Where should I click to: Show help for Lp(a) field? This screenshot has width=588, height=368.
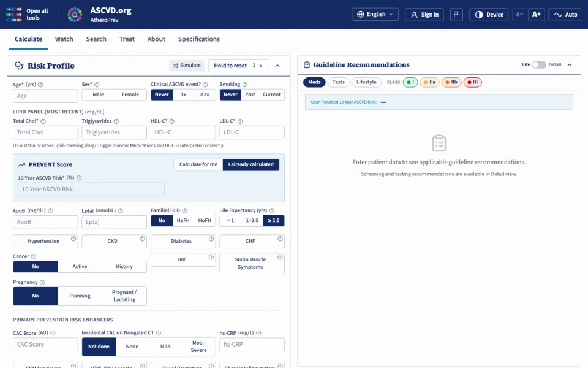(121, 210)
